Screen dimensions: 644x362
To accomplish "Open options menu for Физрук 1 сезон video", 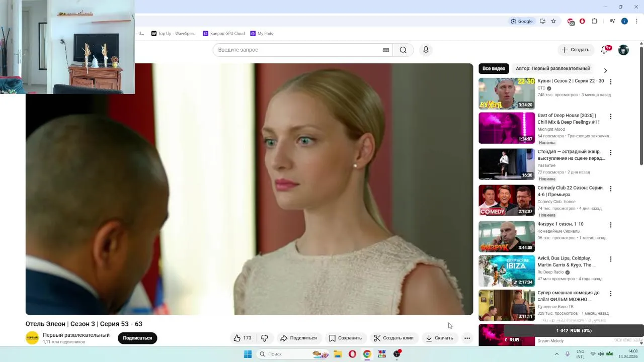I will 611,225.
